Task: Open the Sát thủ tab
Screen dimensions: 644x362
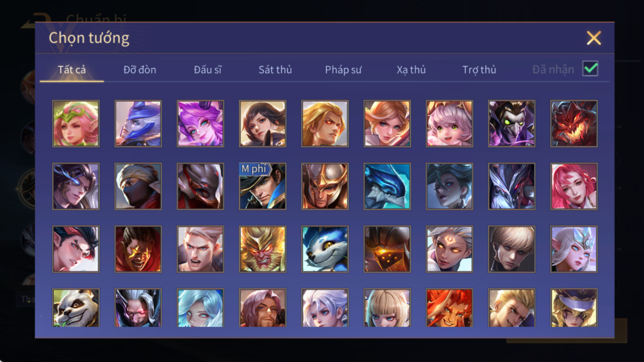Action: tap(275, 70)
